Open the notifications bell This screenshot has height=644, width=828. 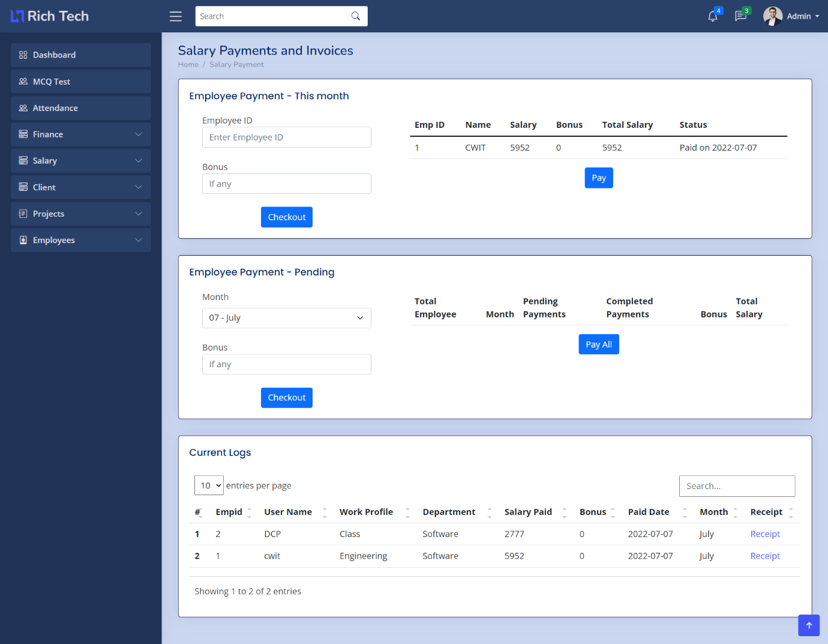click(713, 16)
